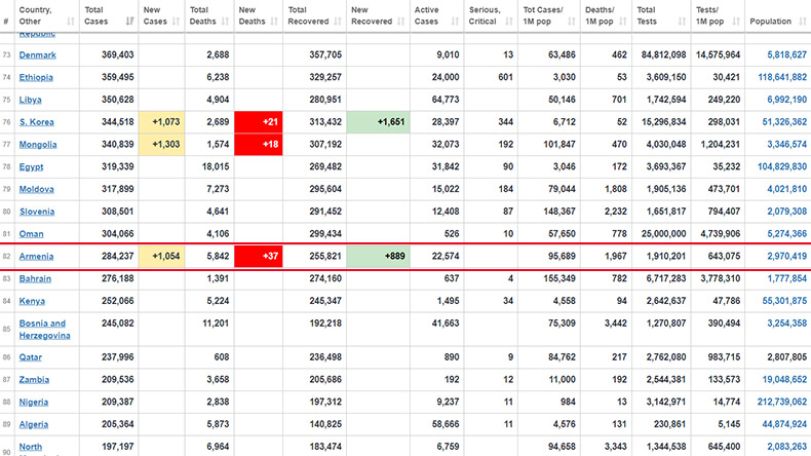This screenshot has height=456, width=811.
Task: Sort table by Country, Other column
Action: click(47, 16)
